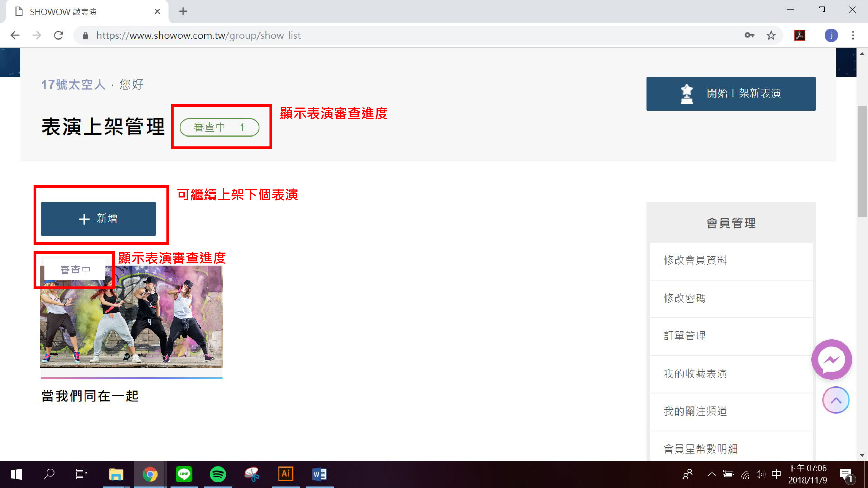The height and width of the screenshot is (488, 868).
Task: Reload the current page
Action: [59, 35]
